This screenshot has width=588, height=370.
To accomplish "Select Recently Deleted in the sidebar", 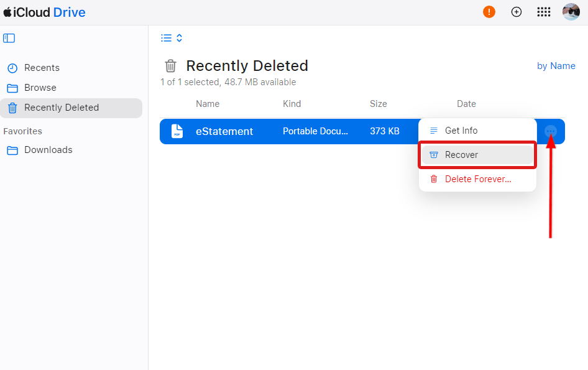I will (71, 108).
